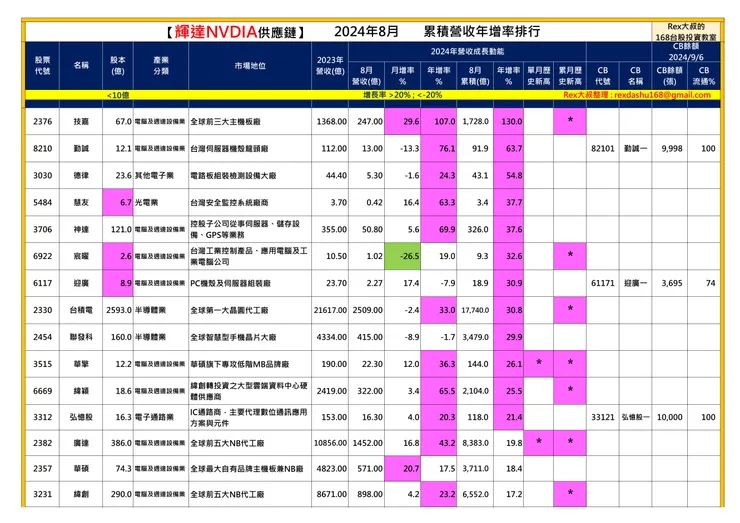The width and height of the screenshot is (740, 523).
Task: Click the 130.0 cumulative growth cell
Action: pos(508,122)
